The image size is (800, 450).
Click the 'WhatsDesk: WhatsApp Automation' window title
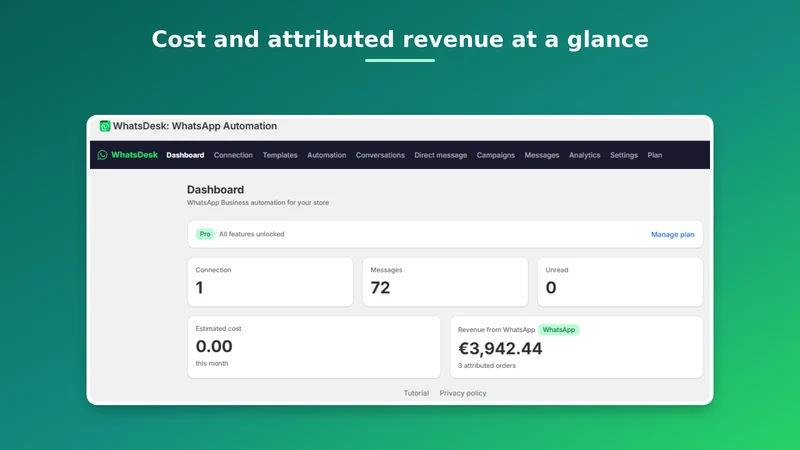(x=195, y=126)
